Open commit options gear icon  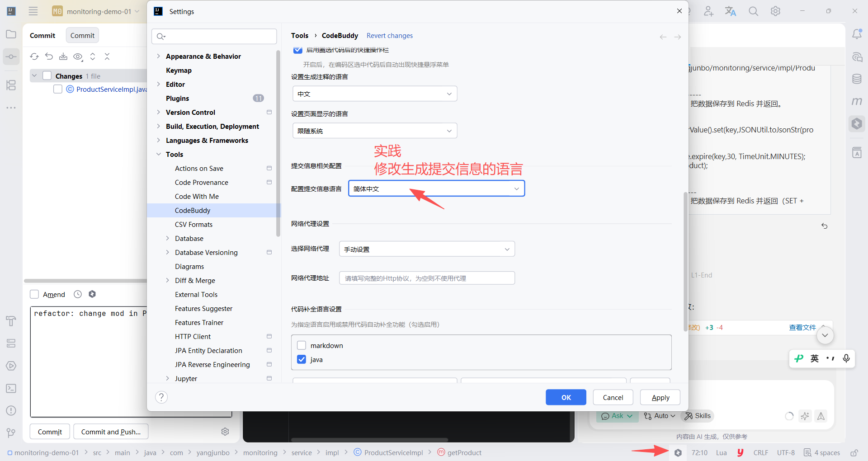click(x=225, y=432)
